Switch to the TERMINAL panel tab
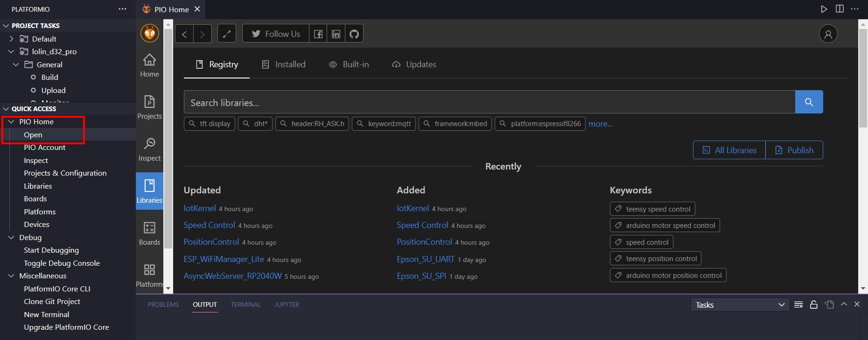The height and width of the screenshot is (340, 868). pos(245,305)
